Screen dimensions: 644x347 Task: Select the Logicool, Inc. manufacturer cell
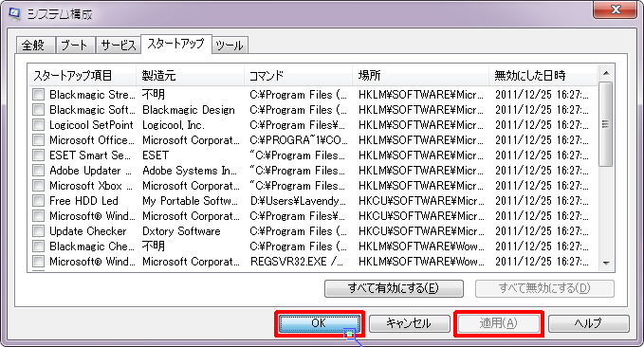tap(174, 125)
